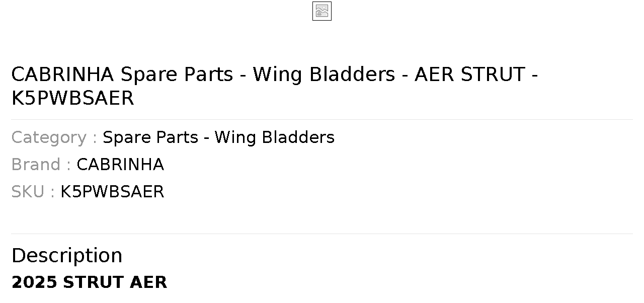Image resolution: width=644 pixels, height=303 pixels.
Task: Click "AER STRUT" in the product title
Action: click(470, 74)
